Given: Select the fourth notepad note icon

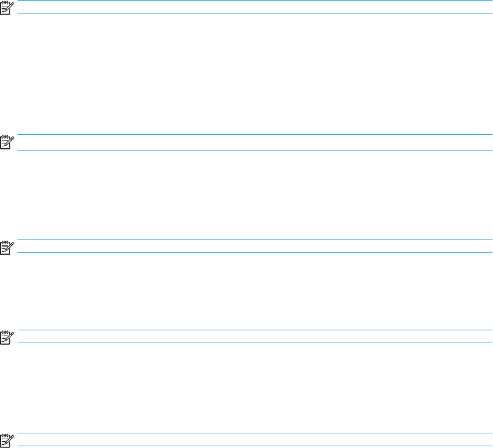Looking at the screenshot, I should [x=7, y=338].
